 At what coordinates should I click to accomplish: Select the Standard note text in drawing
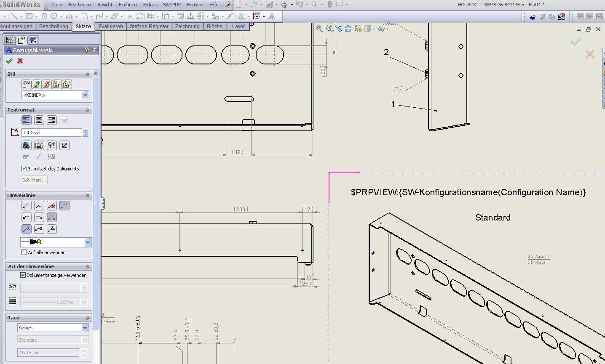coord(493,218)
